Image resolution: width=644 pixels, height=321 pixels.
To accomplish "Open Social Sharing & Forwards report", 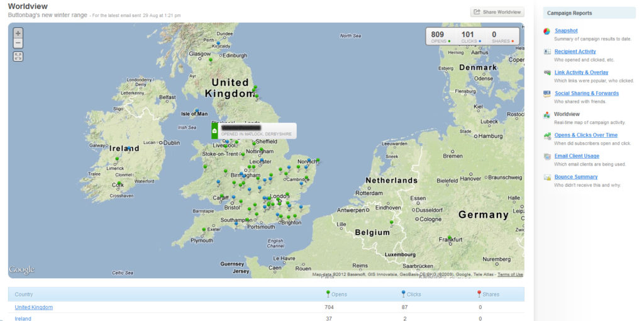I will pos(587,94).
